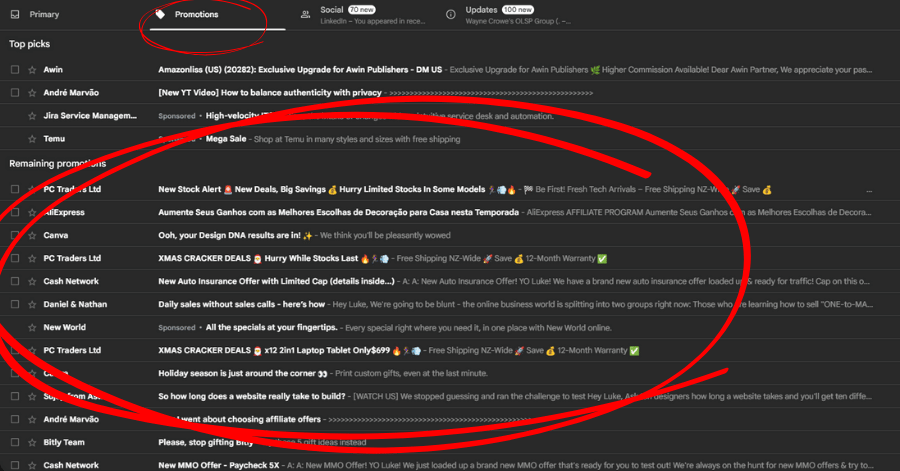Click the Daniel & Nathan sender name
Viewport: 900px width, 471px height.
point(75,304)
